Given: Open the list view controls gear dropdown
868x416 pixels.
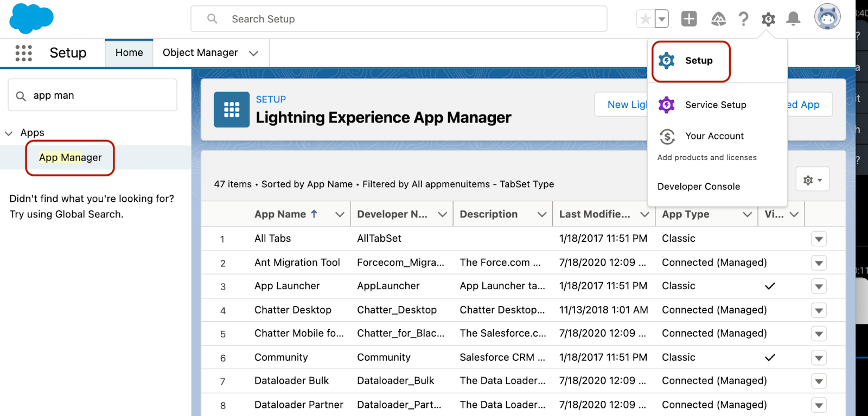Looking at the screenshot, I should (x=812, y=180).
